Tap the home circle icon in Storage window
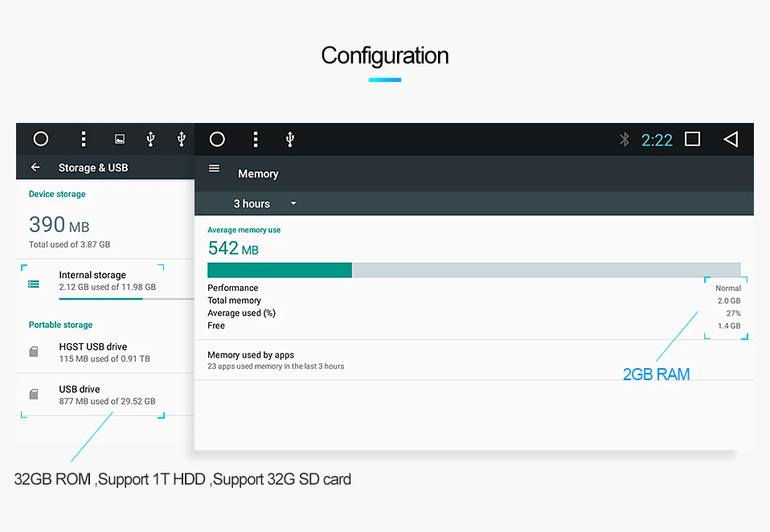 [41, 139]
